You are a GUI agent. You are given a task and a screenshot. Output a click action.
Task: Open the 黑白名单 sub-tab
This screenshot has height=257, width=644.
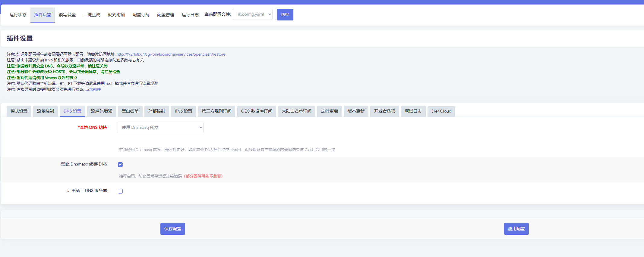pos(130,111)
